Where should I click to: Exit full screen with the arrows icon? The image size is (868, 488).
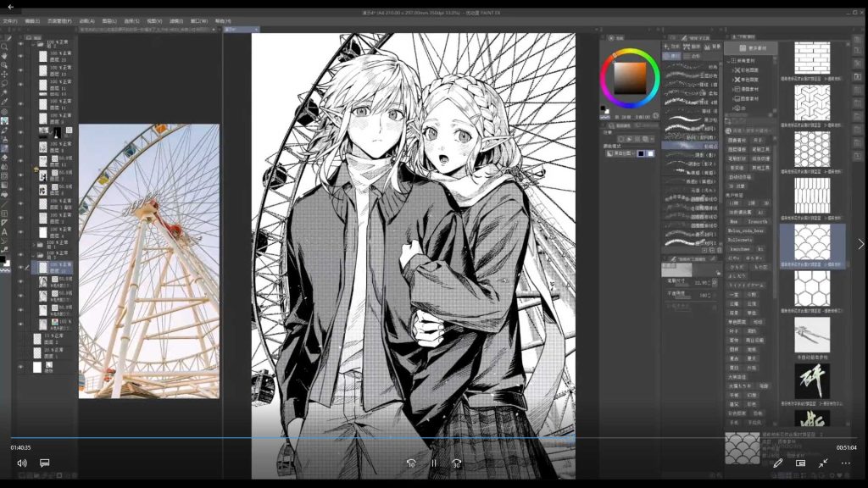(x=823, y=463)
